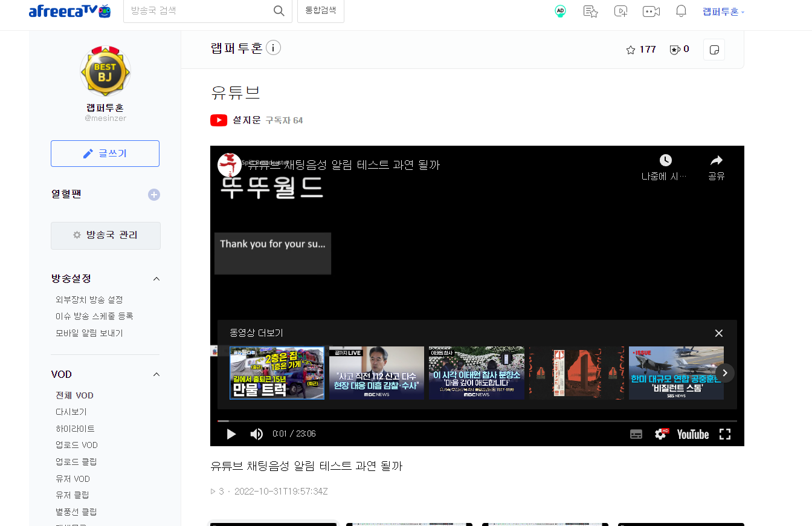Screen dimensions: 812x526
Task: Mute the video volume
Action: click(257, 434)
